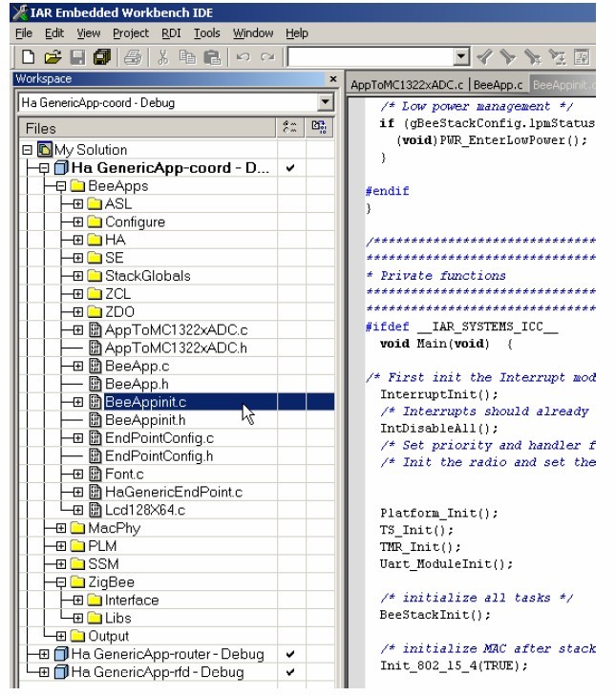Screen dimensions: 616x696
Task: Close the Workspace panel
Action: pos(332,79)
